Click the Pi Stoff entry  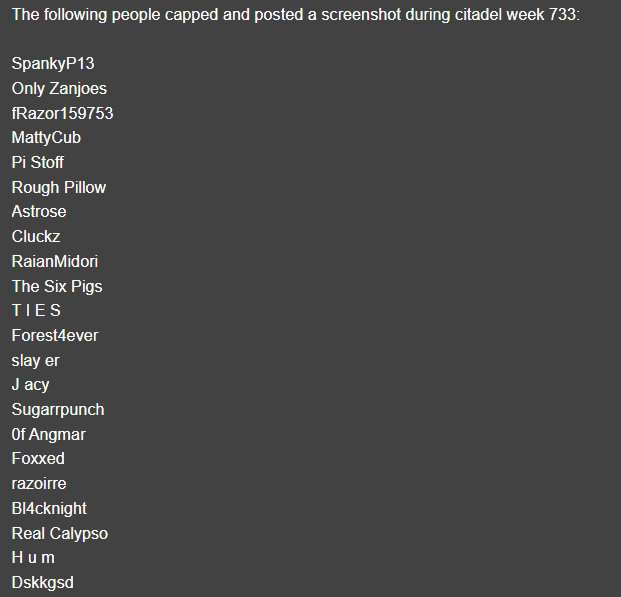[38, 163]
